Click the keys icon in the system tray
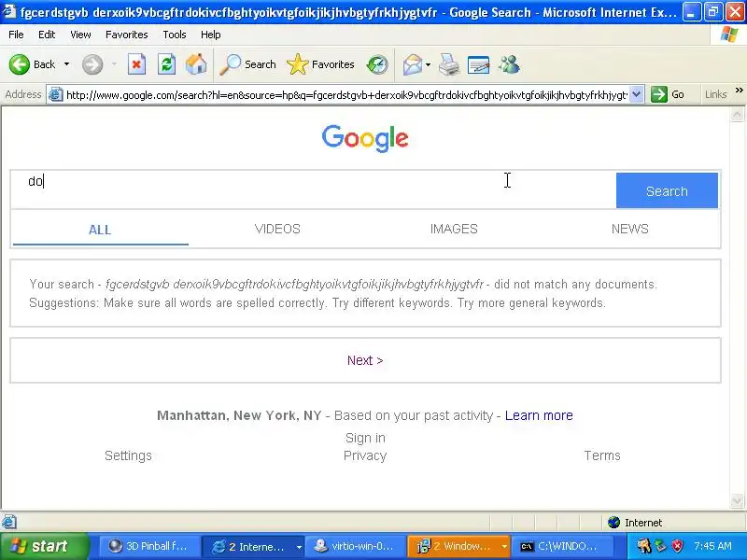Screen dimensions: 747x560 tap(644, 546)
